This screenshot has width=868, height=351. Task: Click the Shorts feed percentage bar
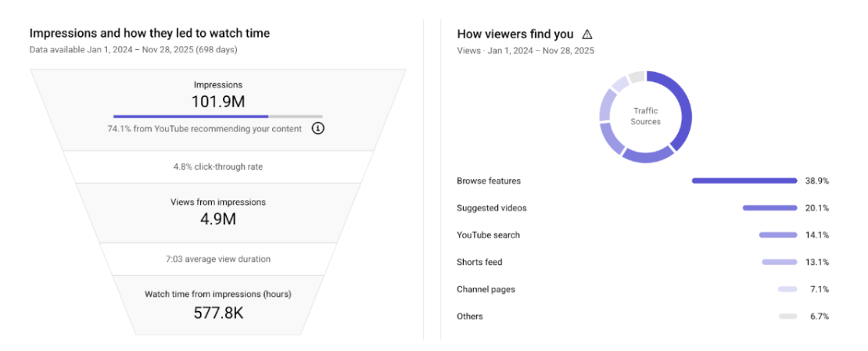click(x=779, y=262)
